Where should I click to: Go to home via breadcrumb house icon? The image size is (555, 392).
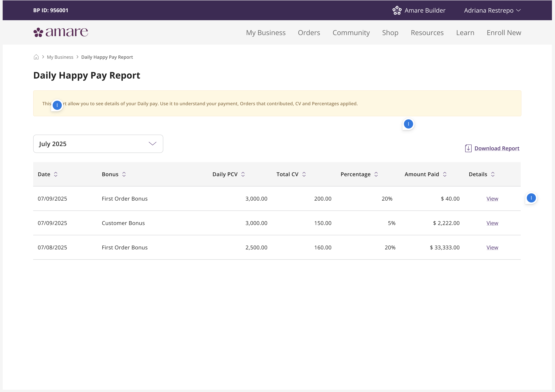click(x=36, y=57)
